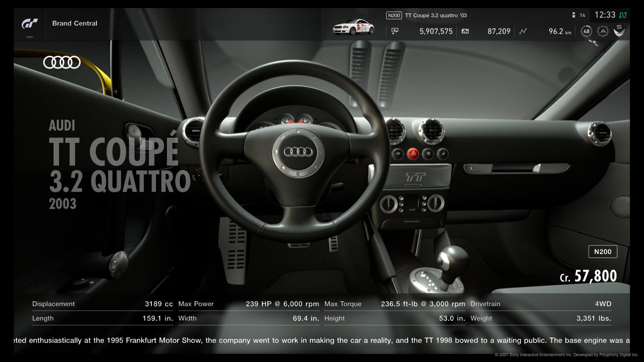This screenshot has width=644, height=362.
Task: Click the Displacement 3189 cc value
Action: click(159, 304)
